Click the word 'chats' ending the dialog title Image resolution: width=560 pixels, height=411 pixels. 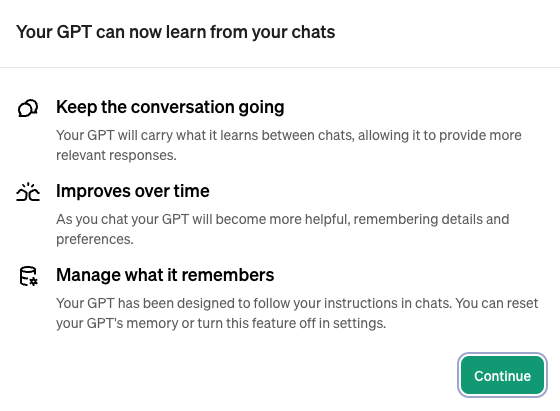point(313,32)
